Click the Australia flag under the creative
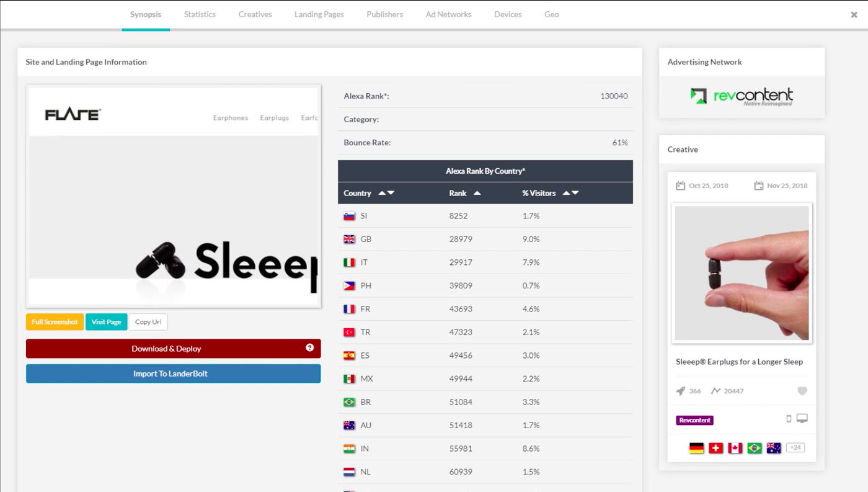The image size is (868, 492). pos(773,448)
